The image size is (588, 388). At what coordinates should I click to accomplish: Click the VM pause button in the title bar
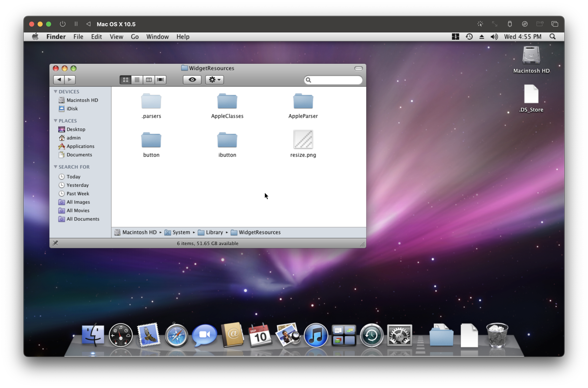tap(76, 24)
